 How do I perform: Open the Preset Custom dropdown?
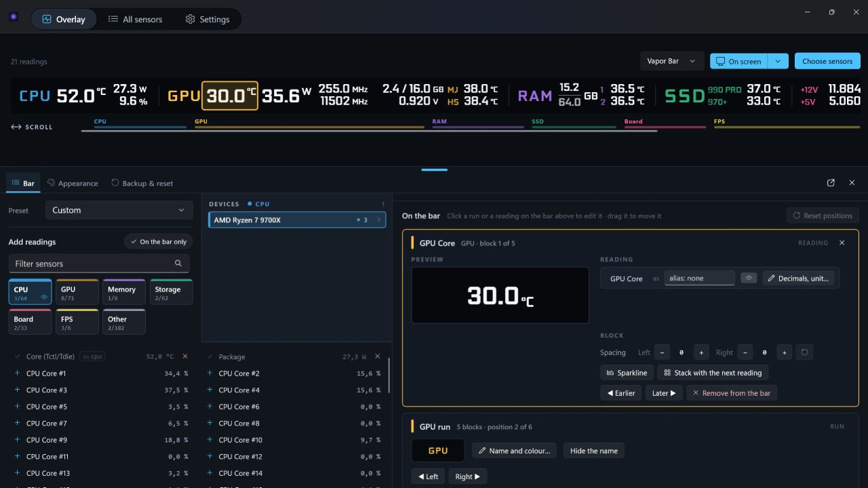[x=119, y=210]
